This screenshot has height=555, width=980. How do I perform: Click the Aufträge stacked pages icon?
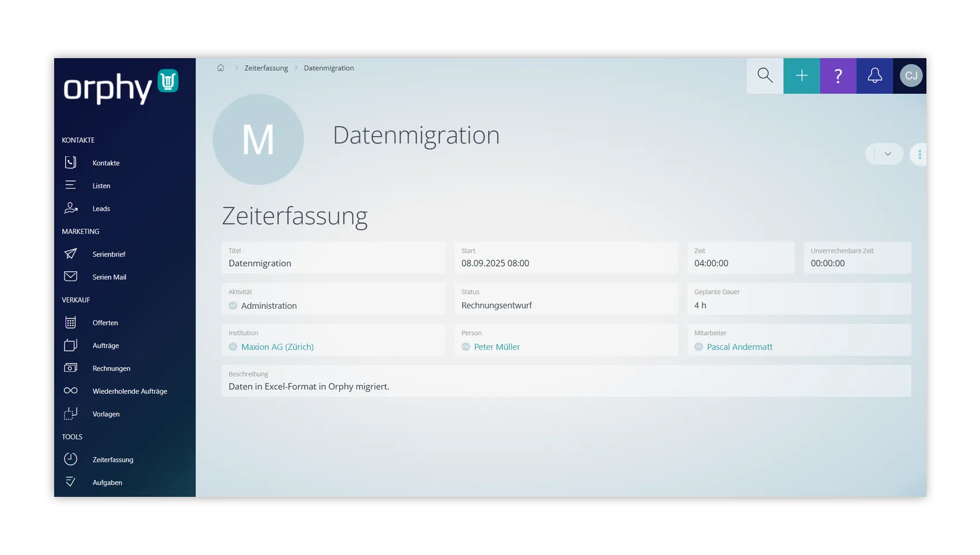tap(70, 345)
